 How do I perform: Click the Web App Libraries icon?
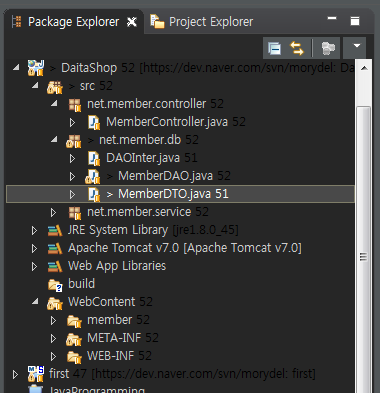(55, 267)
